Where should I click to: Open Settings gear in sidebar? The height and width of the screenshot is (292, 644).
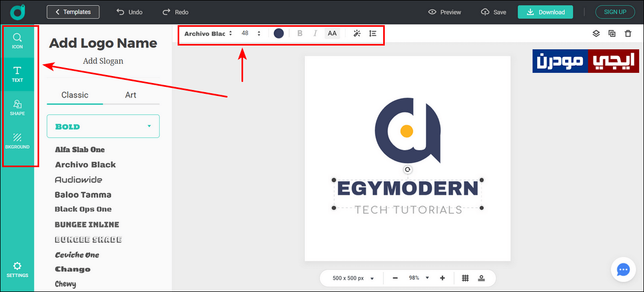[x=17, y=269]
